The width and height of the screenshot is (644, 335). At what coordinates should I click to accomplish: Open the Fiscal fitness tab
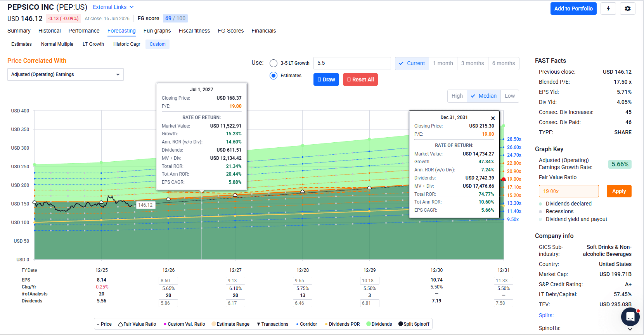click(194, 31)
